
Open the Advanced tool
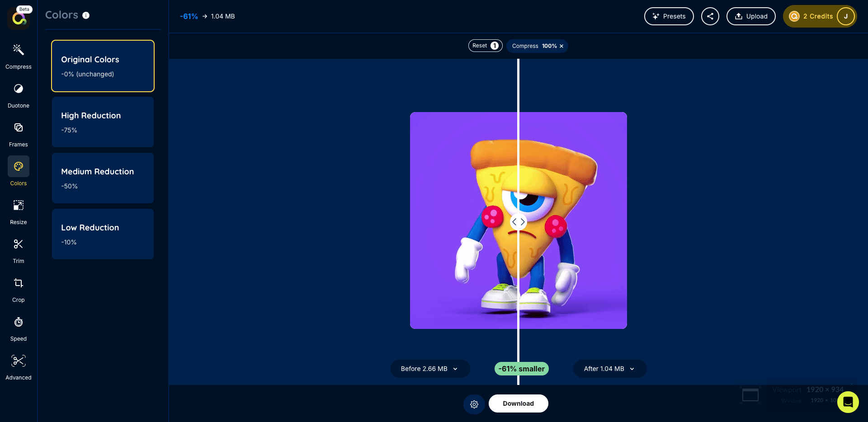point(19,367)
